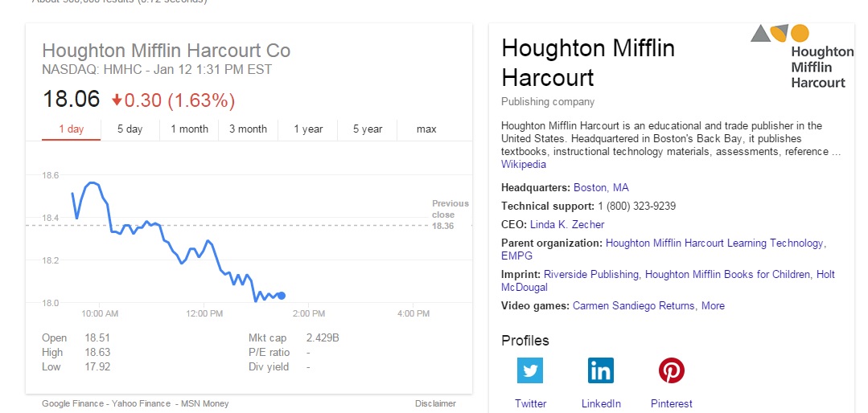The image size is (868, 413).
Task: Open the Yahoo Finance source link
Action: [141, 403]
